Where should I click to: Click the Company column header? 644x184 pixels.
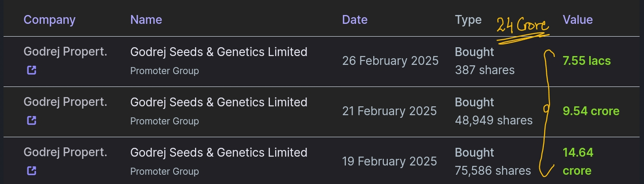click(x=49, y=20)
